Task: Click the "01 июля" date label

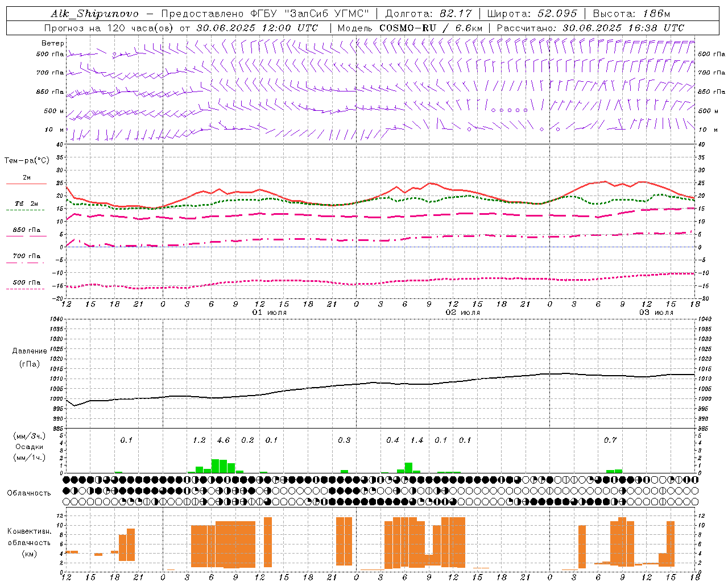Action: [x=270, y=313]
